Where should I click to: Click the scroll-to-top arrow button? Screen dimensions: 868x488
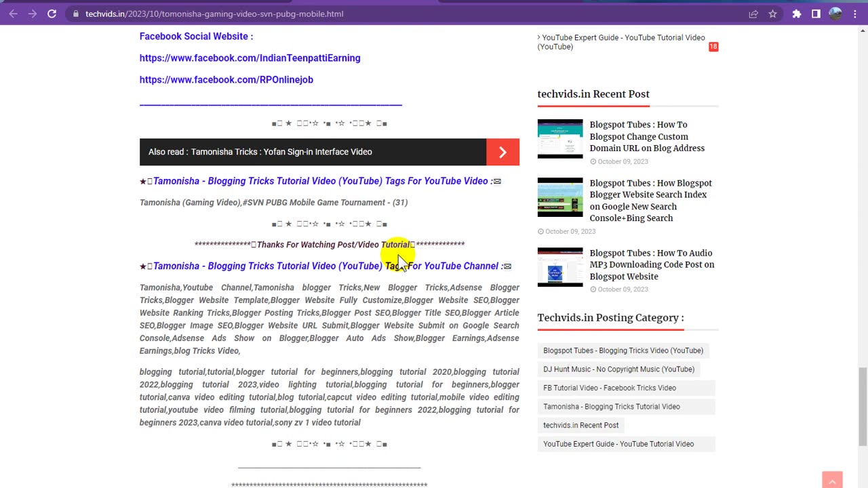[832, 479]
